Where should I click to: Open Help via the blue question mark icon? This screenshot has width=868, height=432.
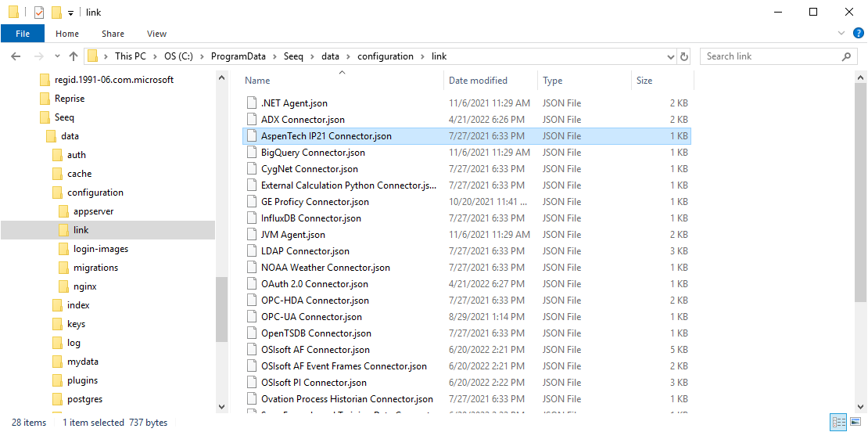858,33
